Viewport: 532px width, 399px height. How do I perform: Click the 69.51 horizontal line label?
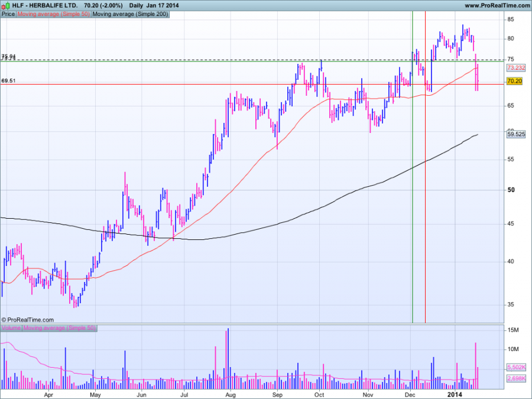(x=8, y=81)
